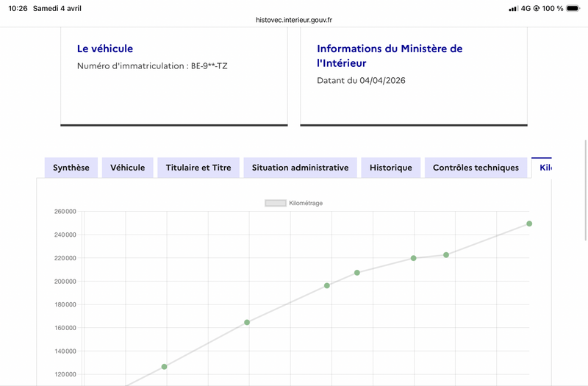Image resolution: width=588 pixels, height=386 pixels.
Task: Open the Synthèse tab
Action: pyautogui.click(x=71, y=168)
